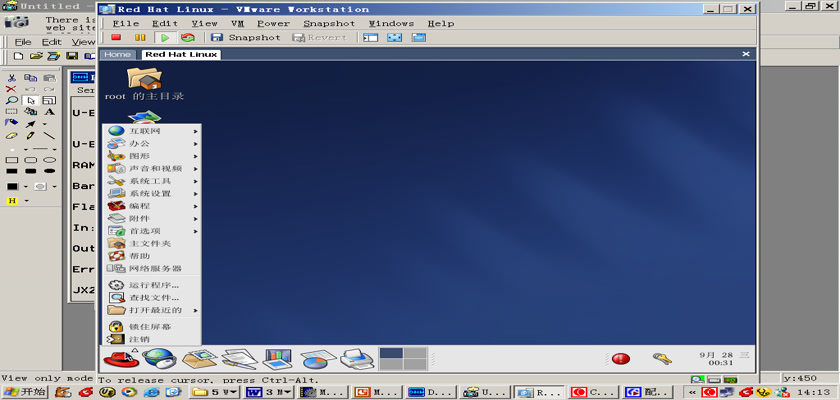The height and width of the screenshot is (400, 840).
Task: Click the VMware view toggle icon after Revert
Action: (370, 37)
